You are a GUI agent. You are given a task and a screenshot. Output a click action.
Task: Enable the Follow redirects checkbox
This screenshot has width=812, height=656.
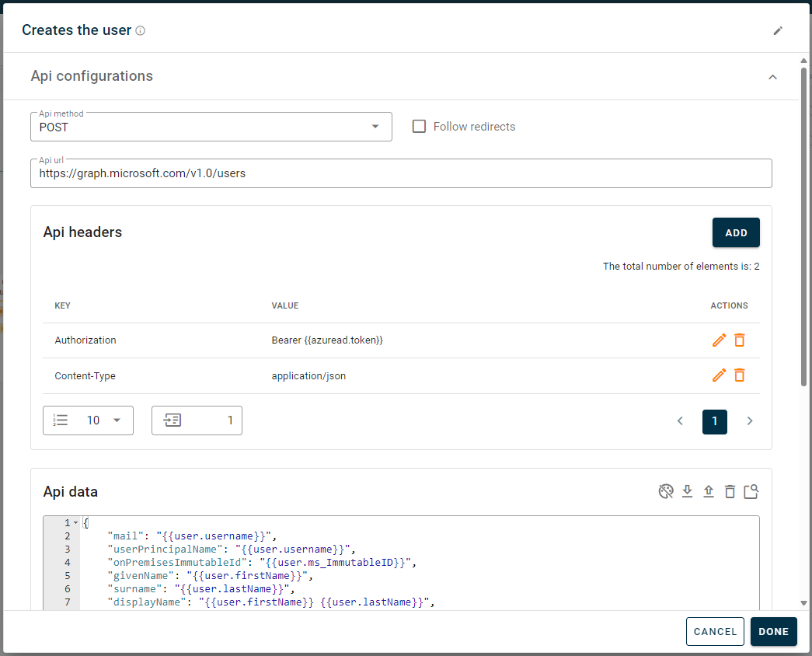pyautogui.click(x=419, y=127)
